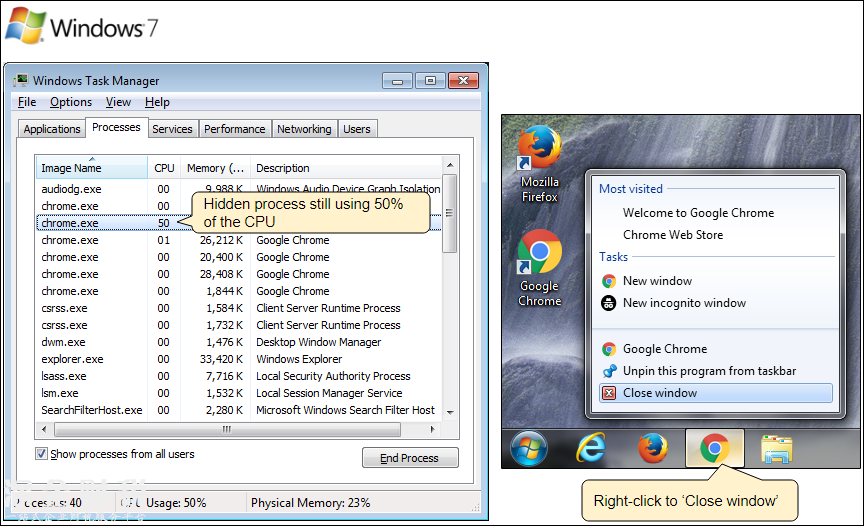
Task: Select the Processes tab
Action: tap(116, 127)
